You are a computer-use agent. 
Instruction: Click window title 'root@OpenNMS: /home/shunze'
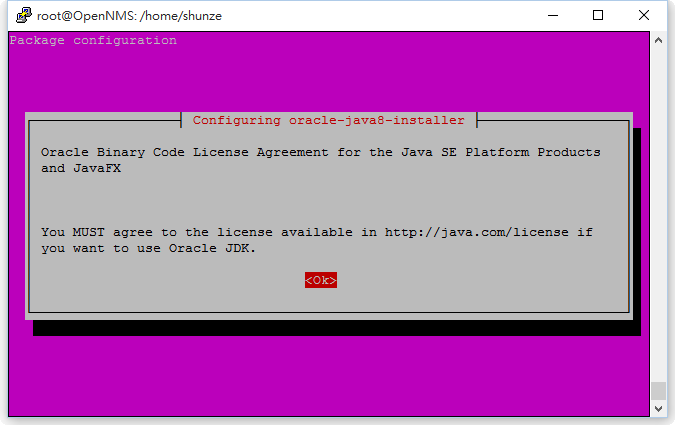pyautogui.click(x=129, y=16)
